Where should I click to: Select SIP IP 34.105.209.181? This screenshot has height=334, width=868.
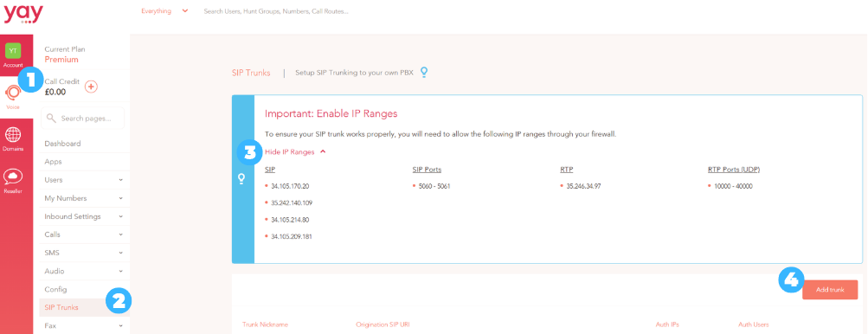(291, 236)
